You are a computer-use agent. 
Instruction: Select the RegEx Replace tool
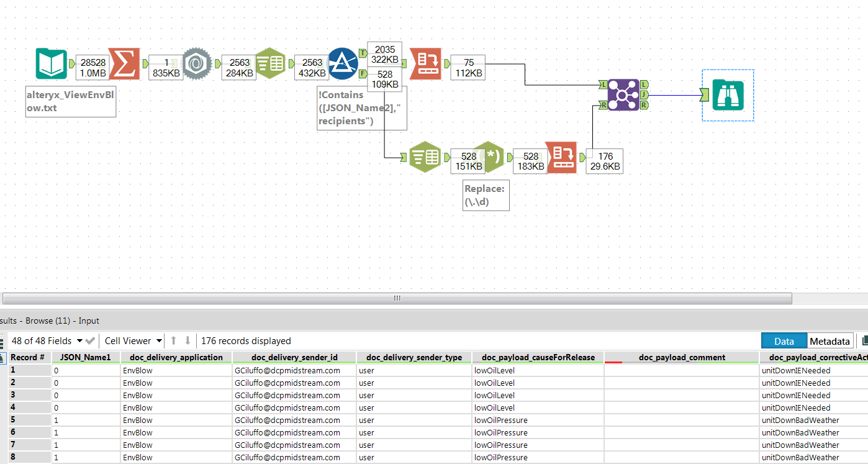pyautogui.click(x=490, y=157)
